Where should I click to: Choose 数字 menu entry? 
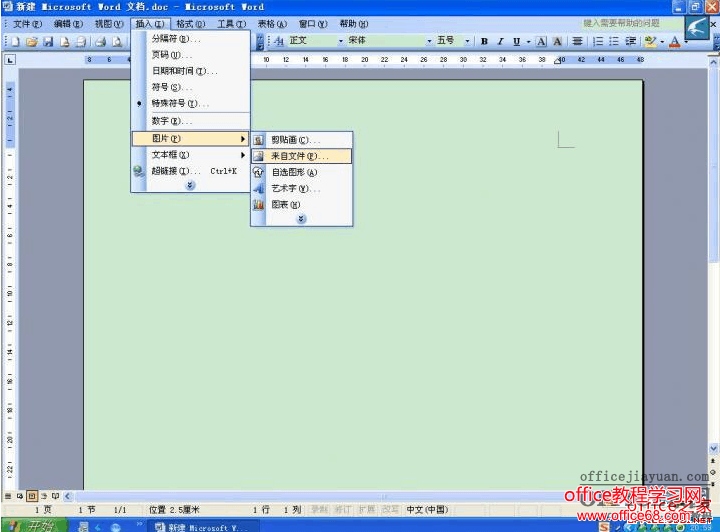[191, 121]
